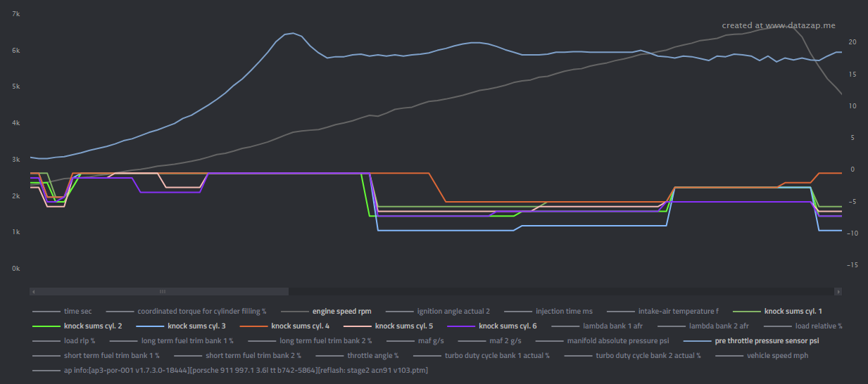The height and width of the screenshot is (384, 868).
Task: Hide pre throttle pressure sensor psi
Action: click(x=767, y=340)
